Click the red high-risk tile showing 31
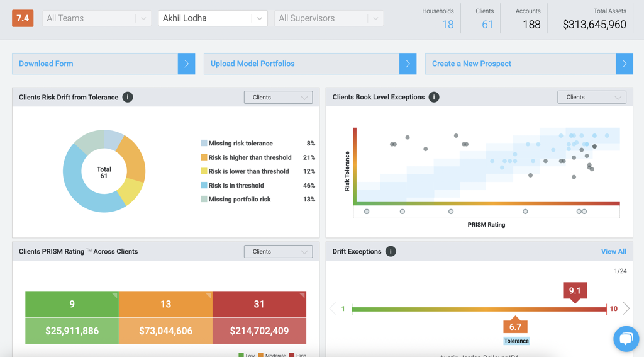The image size is (644, 357). pos(259,304)
